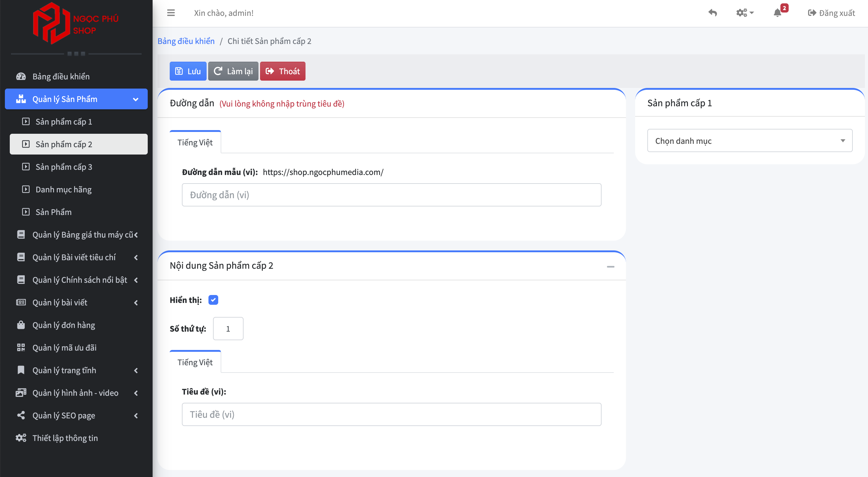Open Quản lý mã ưu đãi in sidebar

tap(64, 348)
